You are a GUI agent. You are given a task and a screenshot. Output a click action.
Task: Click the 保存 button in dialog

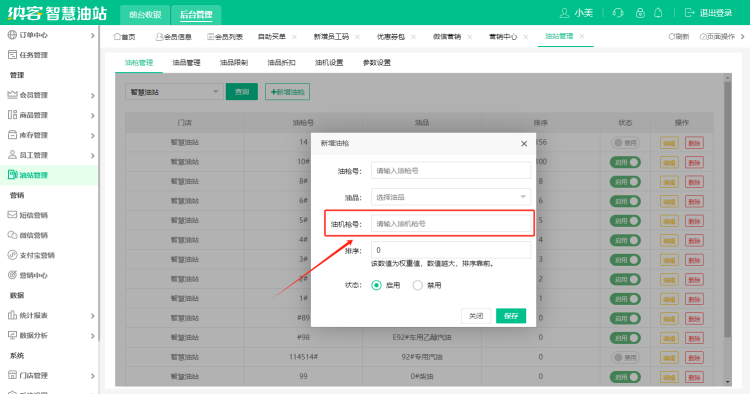[511, 316]
